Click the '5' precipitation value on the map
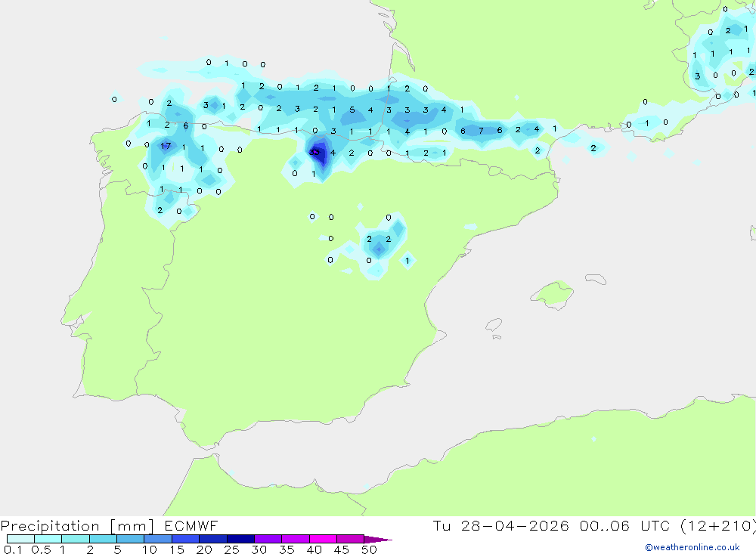The image size is (756, 554). point(352,110)
